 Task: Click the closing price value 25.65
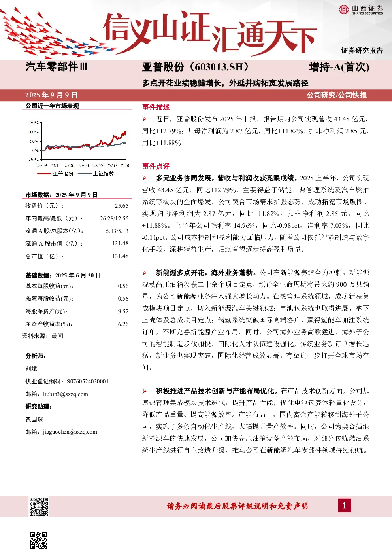[x=122, y=206]
